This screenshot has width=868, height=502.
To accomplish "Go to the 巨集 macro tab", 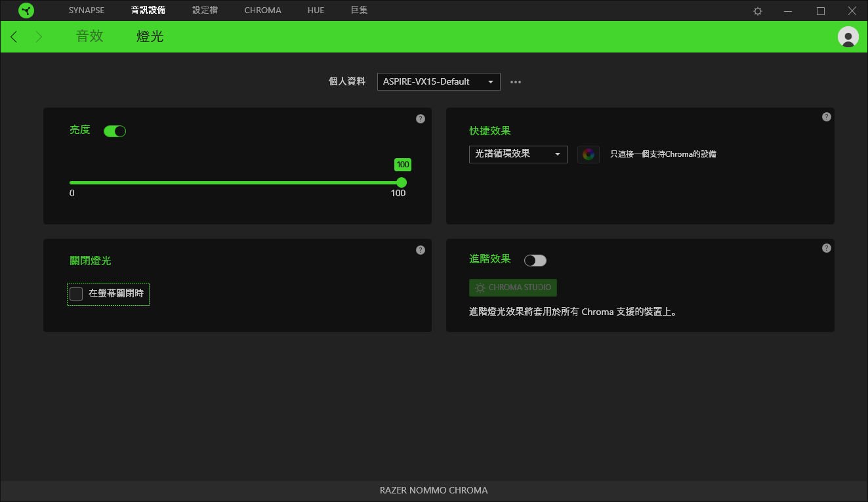I will [x=360, y=10].
